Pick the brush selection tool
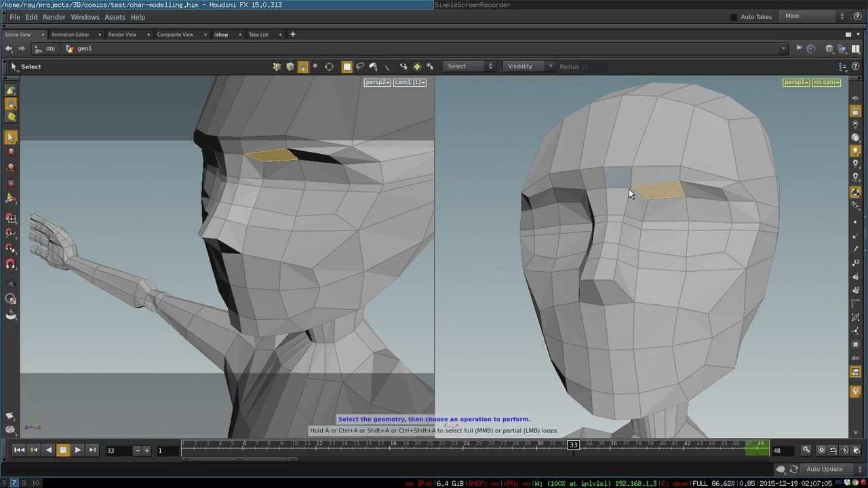Screen dimensions: 868x488 (374, 66)
